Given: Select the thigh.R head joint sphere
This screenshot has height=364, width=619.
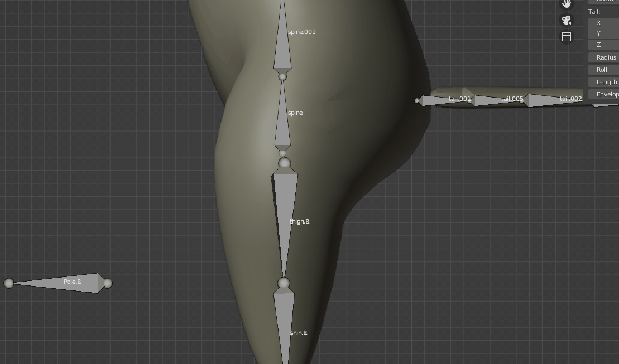Looking at the screenshot, I should [x=285, y=163].
